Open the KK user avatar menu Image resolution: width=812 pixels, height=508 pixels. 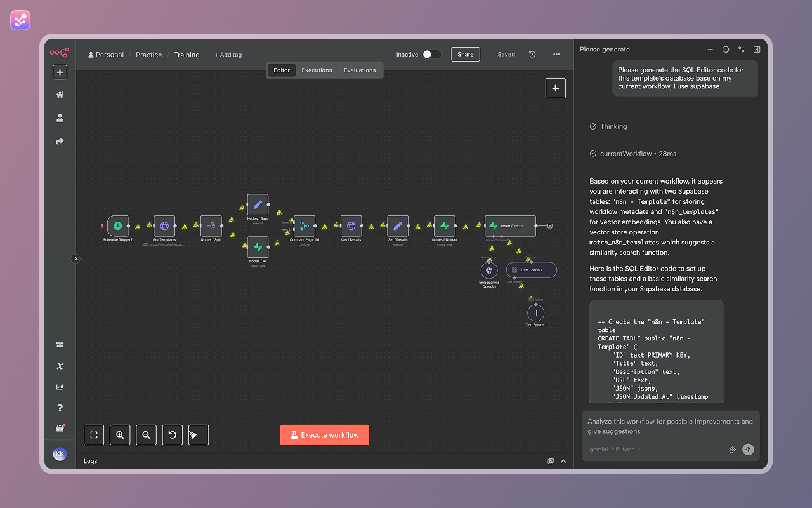(x=60, y=454)
